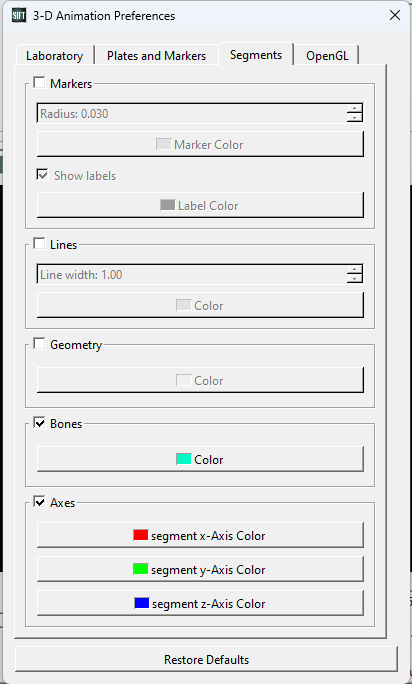
Task: Switch to the Laboratory tab
Action: (55, 56)
